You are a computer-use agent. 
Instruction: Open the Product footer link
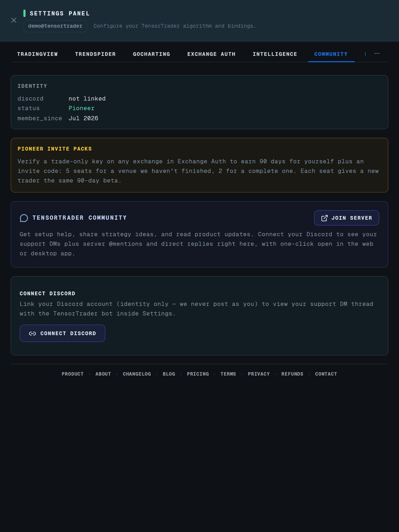click(73, 374)
